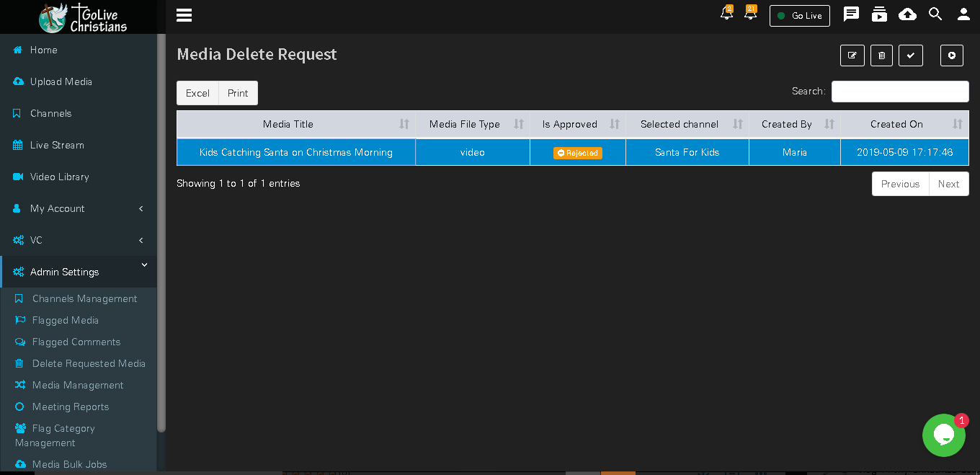
Task: Sort by Created By column arrows
Action: tap(829, 124)
